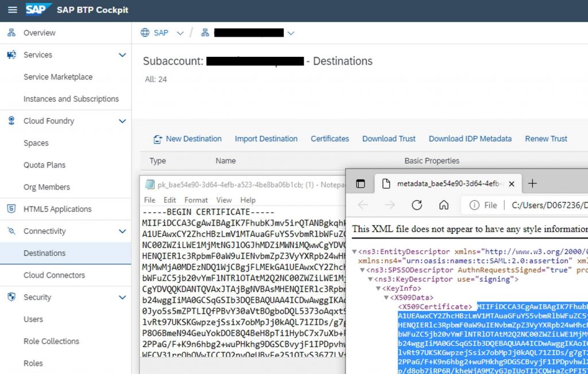Image resolution: width=588 pixels, height=374 pixels.
Task: Collapse the ns3:SPSSODescriptor XML node
Action: (x=362, y=270)
